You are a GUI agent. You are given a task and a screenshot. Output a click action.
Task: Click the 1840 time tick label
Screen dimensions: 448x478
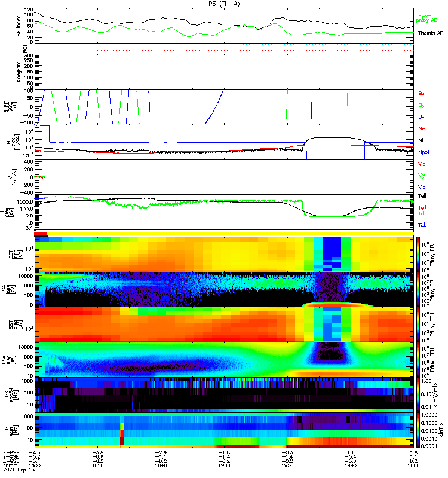(161, 465)
